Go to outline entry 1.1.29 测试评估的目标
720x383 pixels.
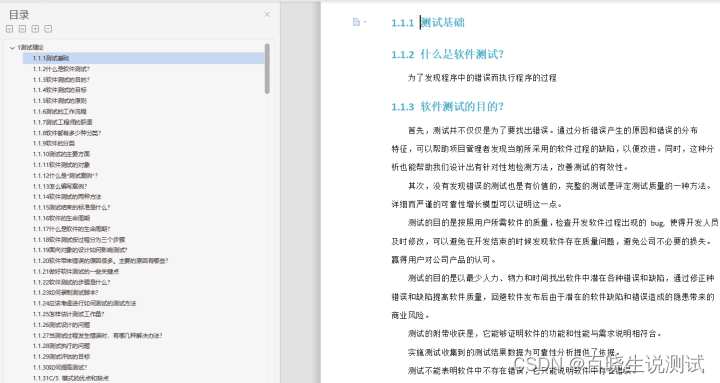pyautogui.click(x=62, y=356)
